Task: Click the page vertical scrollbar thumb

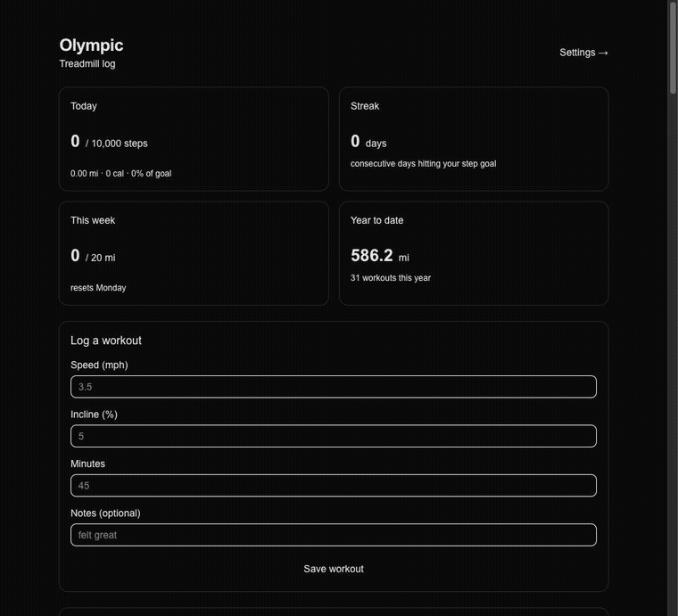Action: click(x=673, y=47)
